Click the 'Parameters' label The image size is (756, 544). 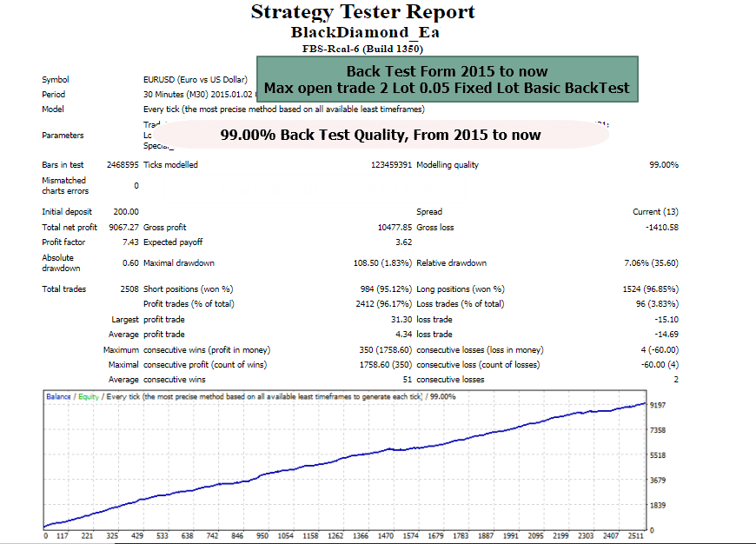coord(63,136)
